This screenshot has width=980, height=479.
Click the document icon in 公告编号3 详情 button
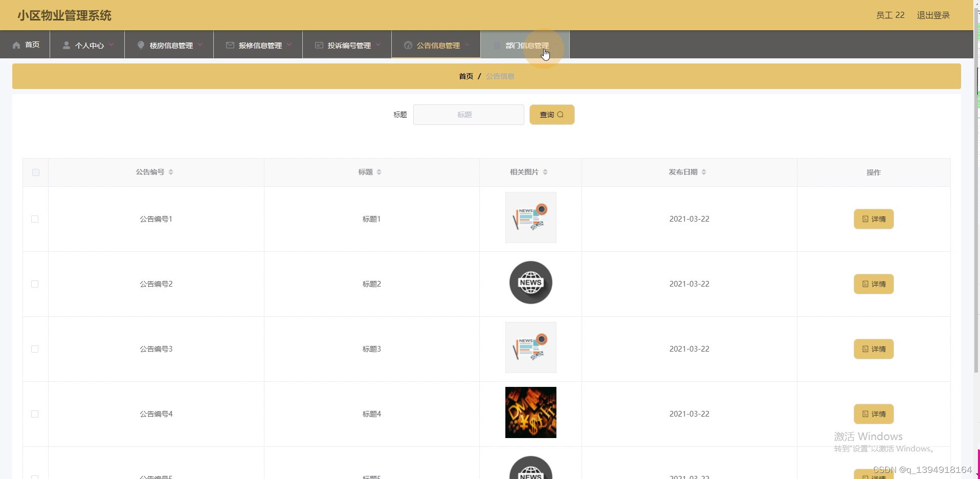pos(865,349)
